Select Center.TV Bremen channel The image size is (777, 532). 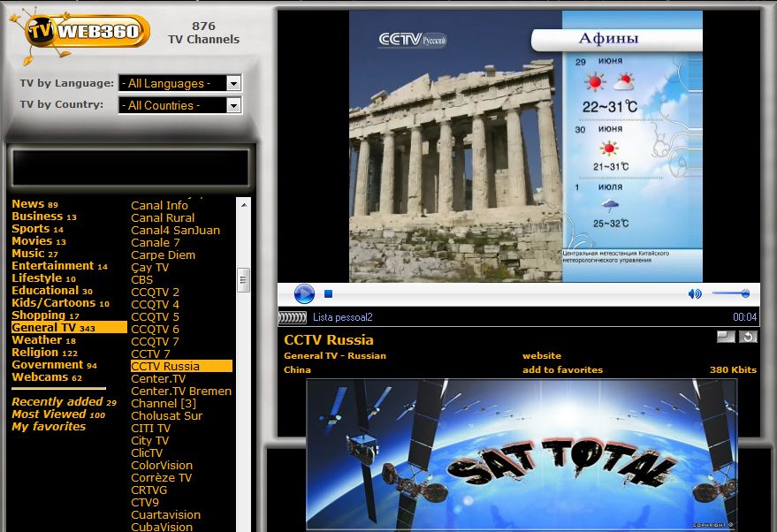point(181,391)
